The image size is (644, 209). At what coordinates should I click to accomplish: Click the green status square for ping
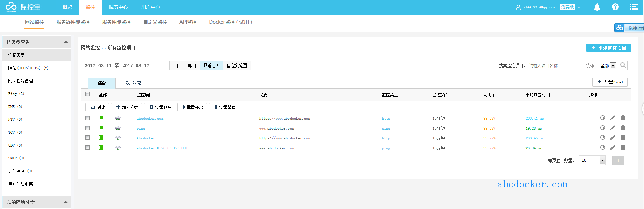coord(101,128)
